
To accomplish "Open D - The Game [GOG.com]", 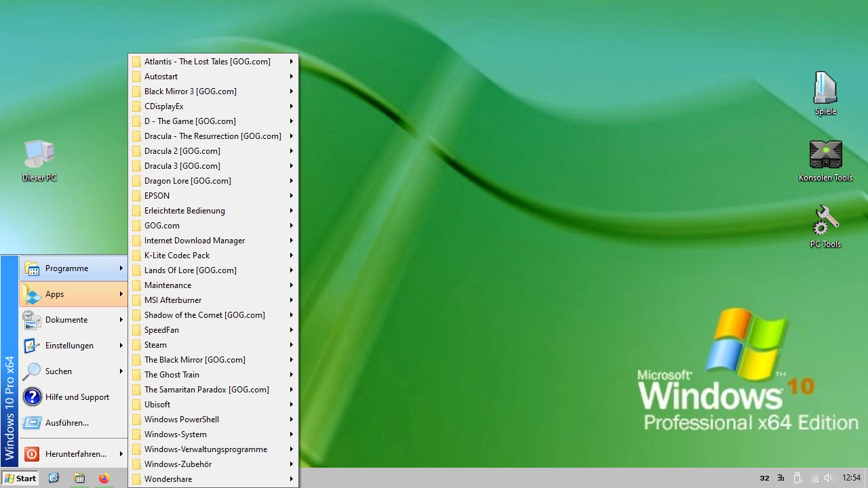I will tap(213, 121).
